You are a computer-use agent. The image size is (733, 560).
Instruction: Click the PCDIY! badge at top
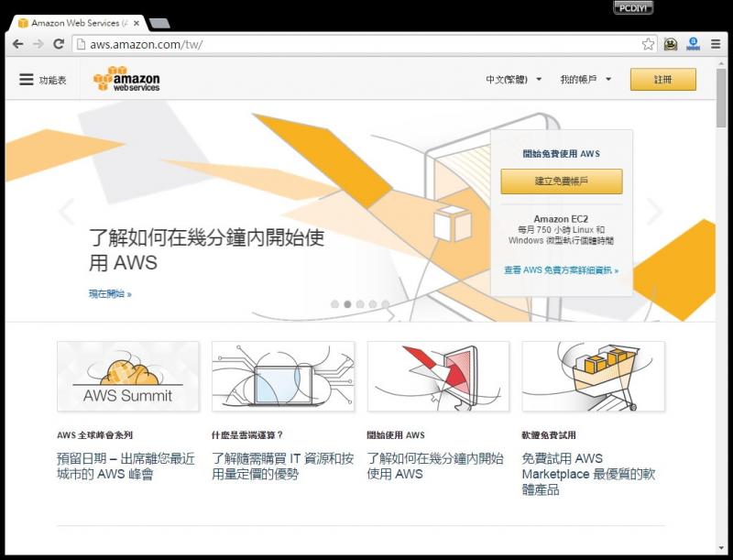coord(632,8)
